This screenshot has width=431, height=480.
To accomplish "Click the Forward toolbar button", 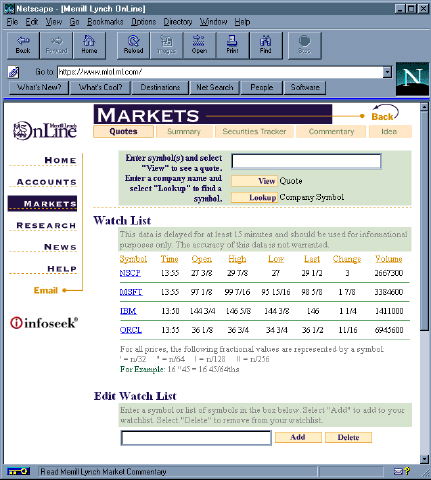I will pyautogui.click(x=56, y=46).
